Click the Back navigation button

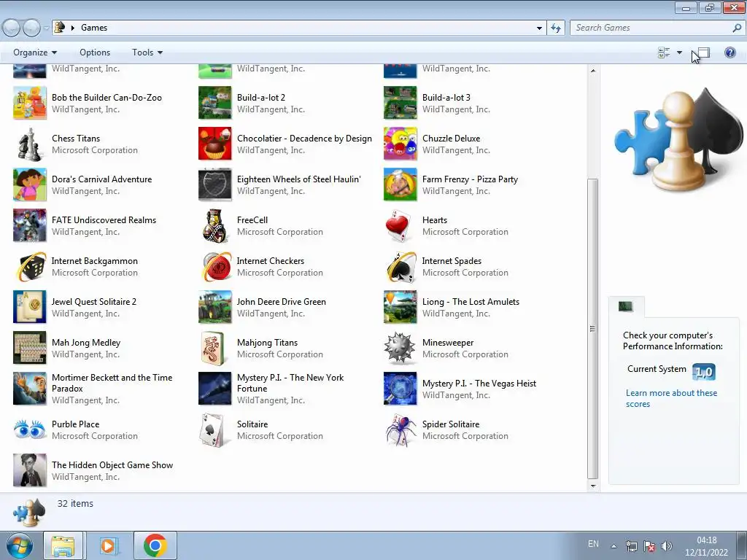(x=12, y=28)
